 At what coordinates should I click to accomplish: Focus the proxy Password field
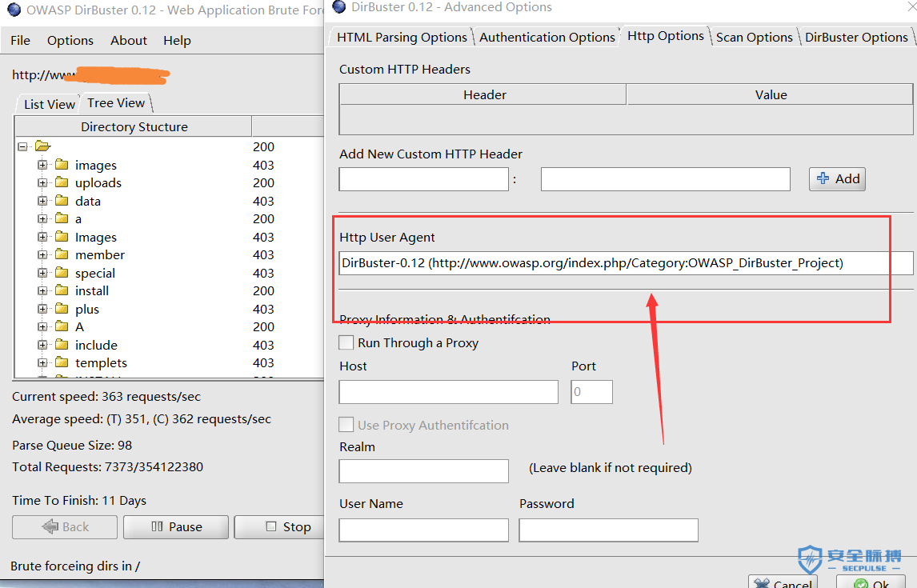609,530
